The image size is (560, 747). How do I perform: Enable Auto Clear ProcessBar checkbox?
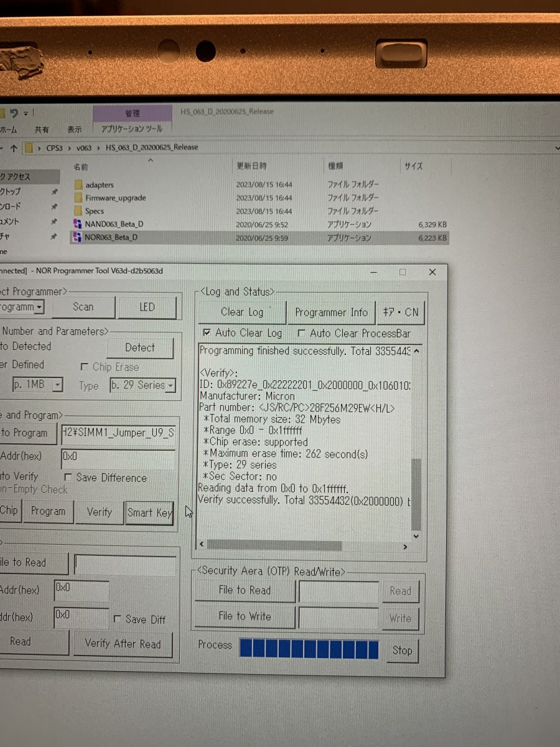click(x=302, y=334)
